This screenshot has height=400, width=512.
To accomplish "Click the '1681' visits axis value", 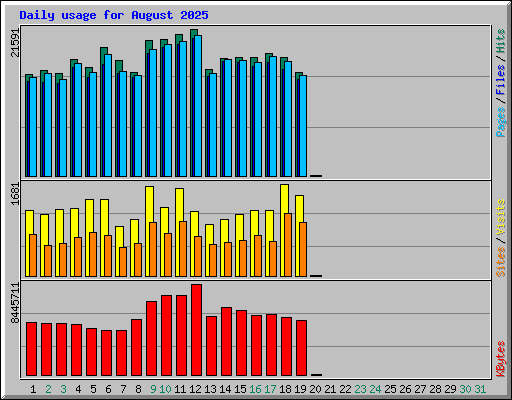I will coord(15,194).
